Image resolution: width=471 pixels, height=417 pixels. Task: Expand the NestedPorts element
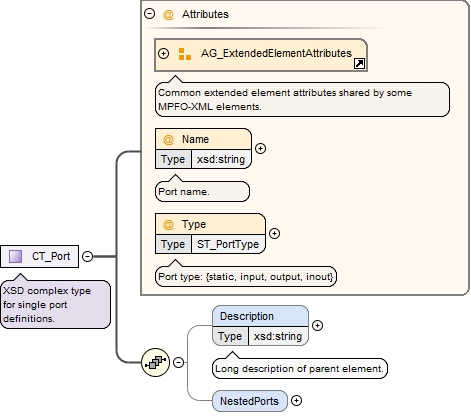(296, 401)
